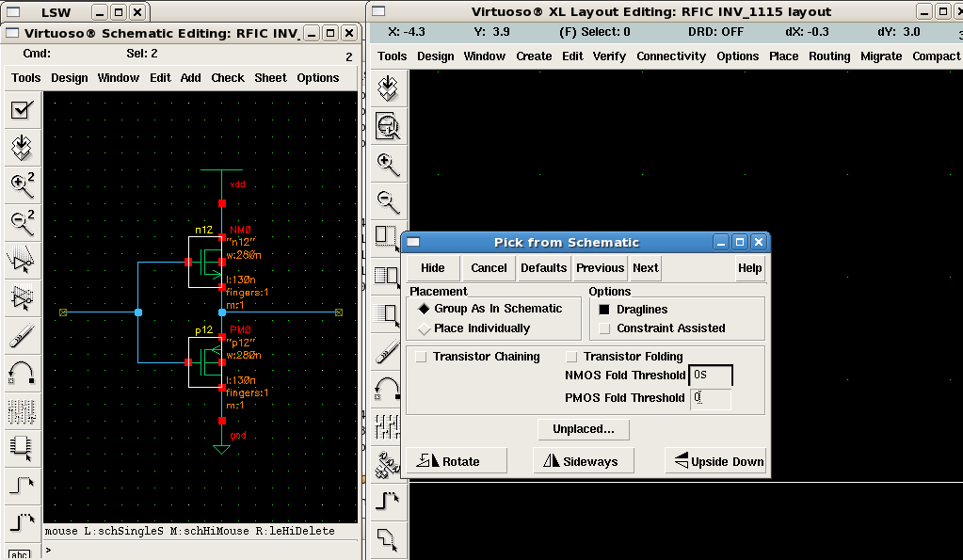This screenshot has height=560, width=963.
Task: Select Path tool in layout toolbar
Action: coord(388,503)
